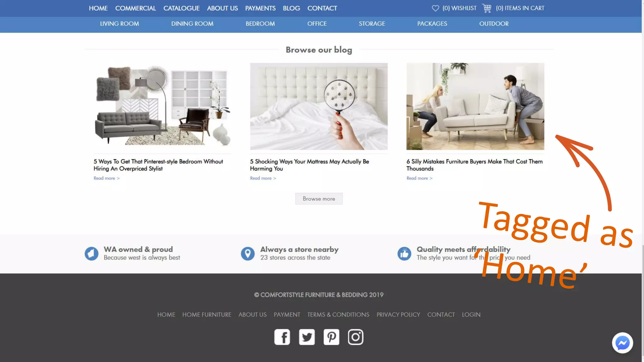The height and width of the screenshot is (362, 644).
Task: Open the Instagram social icon
Action: pos(356,337)
